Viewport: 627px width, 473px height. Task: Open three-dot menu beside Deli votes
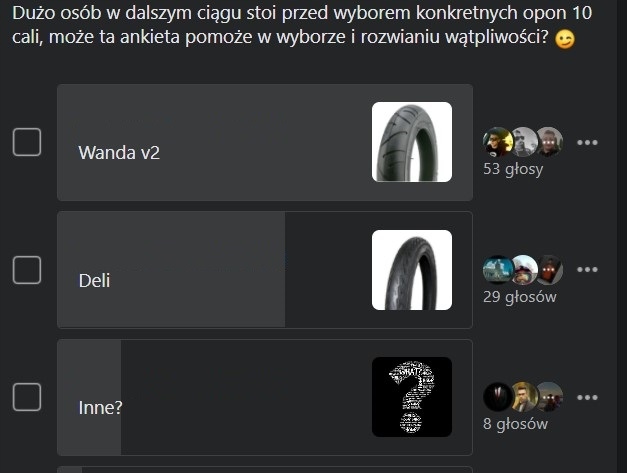[587, 269]
